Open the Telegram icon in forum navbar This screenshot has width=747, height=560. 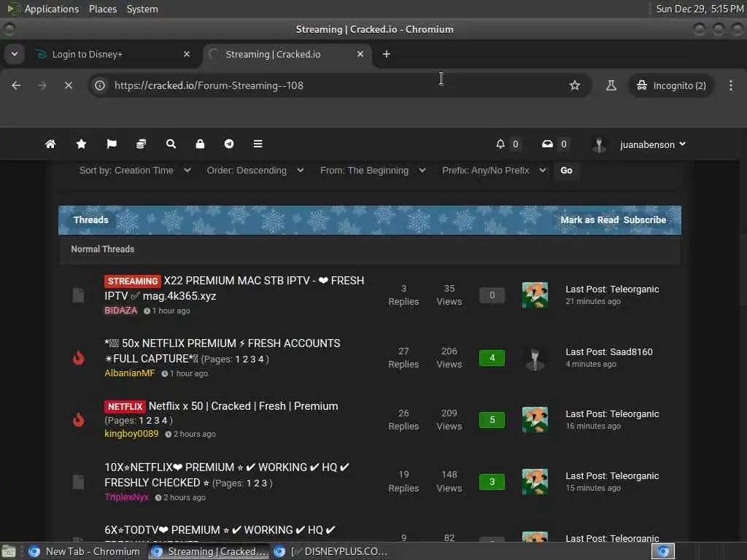pyautogui.click(x=229, y=144)
